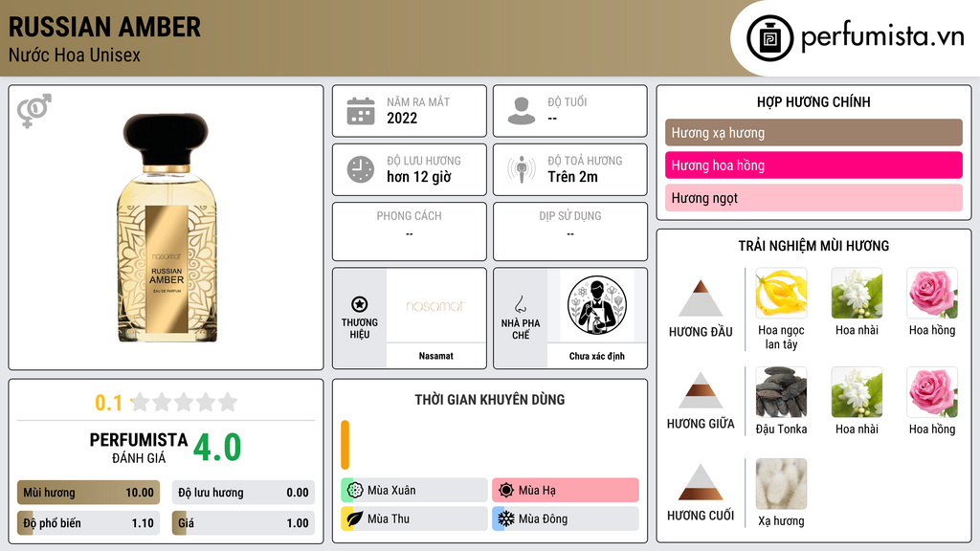This screenshot has height=551, width=980.
Task: Click the star badge Thương hiệu icon
Action: point(360,304)
